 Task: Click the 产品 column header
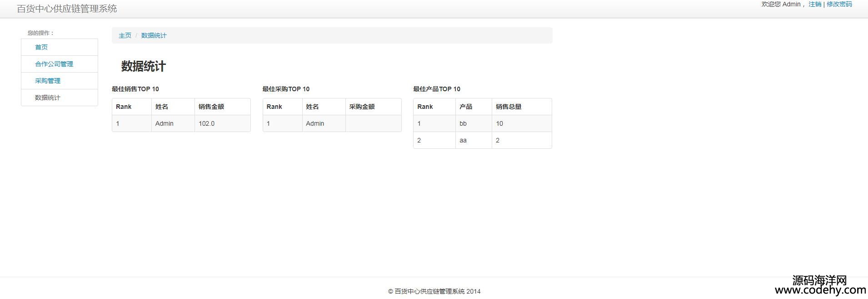466,107
